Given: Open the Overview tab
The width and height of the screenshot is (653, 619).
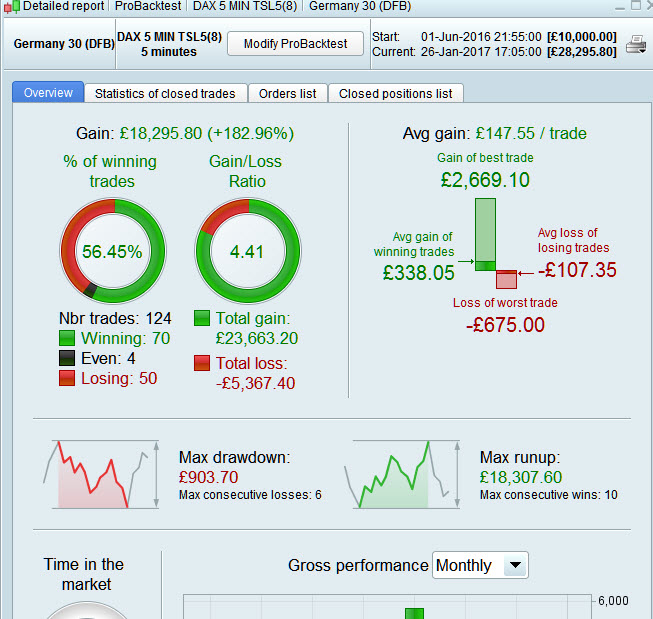Looking at the screenshot, I should point(48,92).
